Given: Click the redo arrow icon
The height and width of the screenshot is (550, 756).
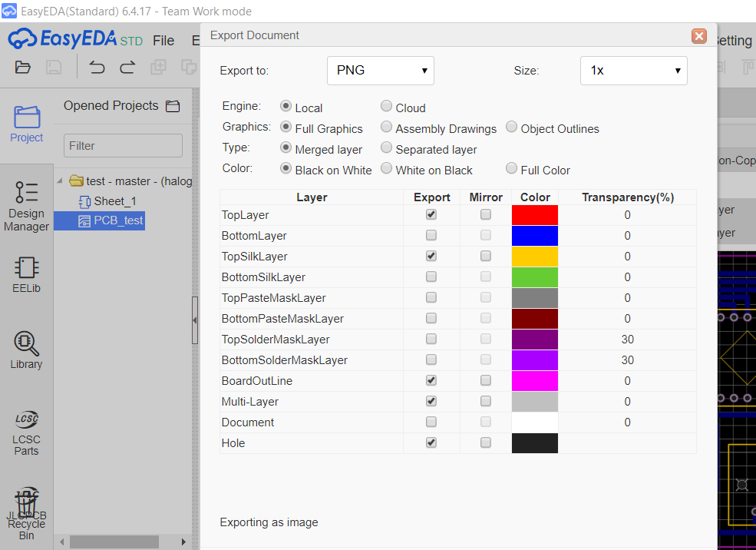Looking at the screenshot, I should (x=127, y=67).
